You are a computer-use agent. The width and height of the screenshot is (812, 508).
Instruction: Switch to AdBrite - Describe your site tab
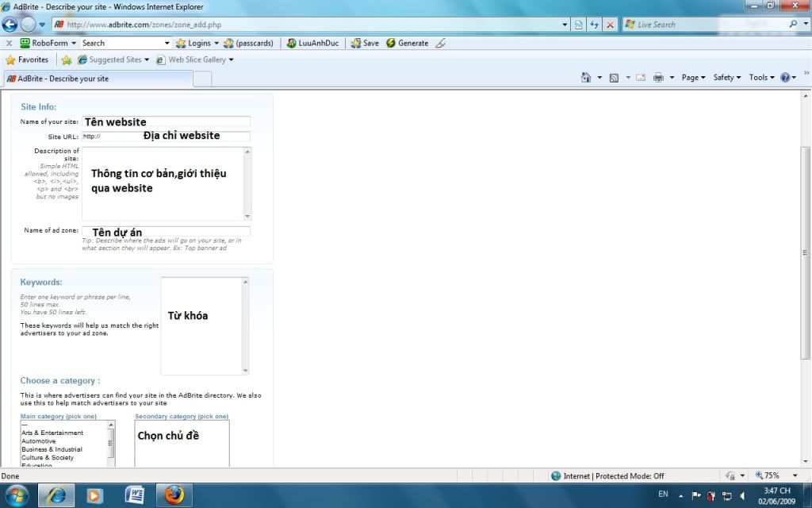coord(98,79)
